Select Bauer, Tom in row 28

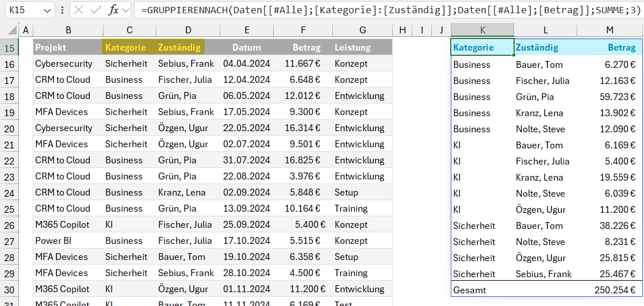point(188,257)
